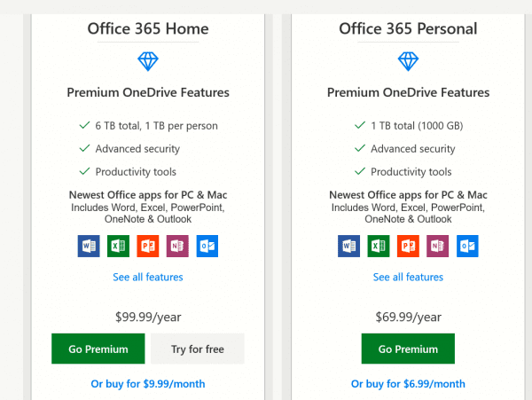Viewport: 532px width, 400px height.
Task: Click the Outlook icon in Office 365 Personal
Action: [466, 246]
